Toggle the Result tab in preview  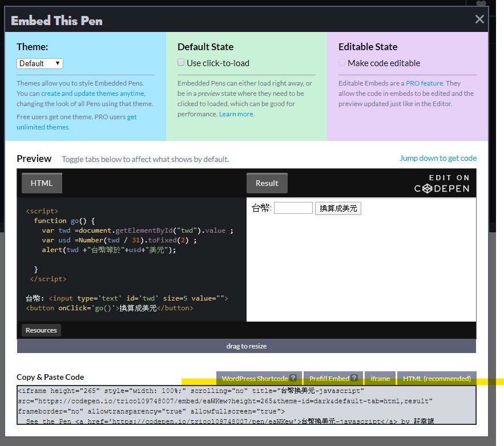pos(267,183)
